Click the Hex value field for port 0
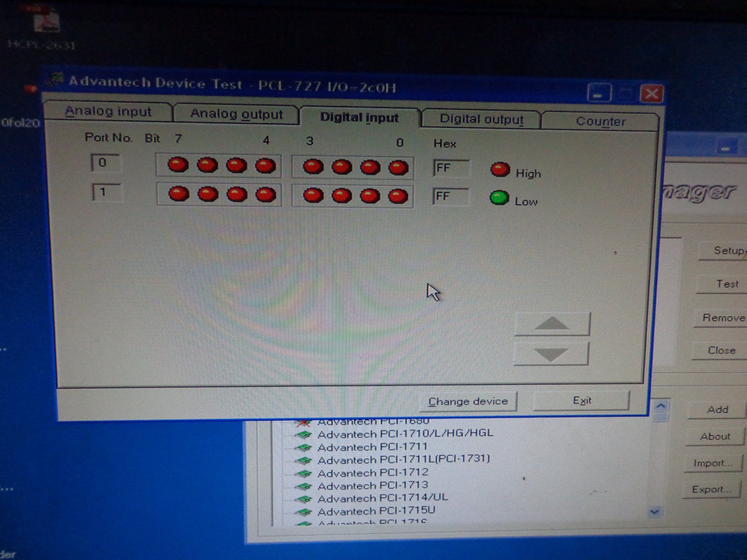747x560 pixels. point(451,168)
